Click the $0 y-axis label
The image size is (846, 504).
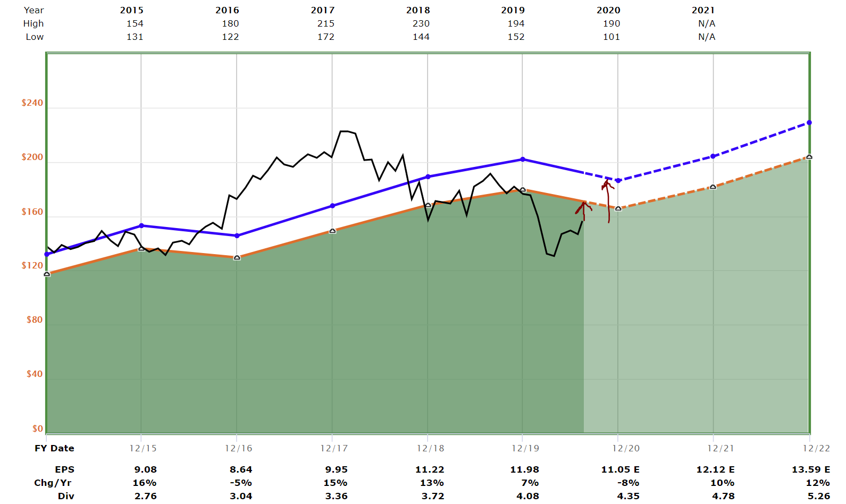[38, 429]
